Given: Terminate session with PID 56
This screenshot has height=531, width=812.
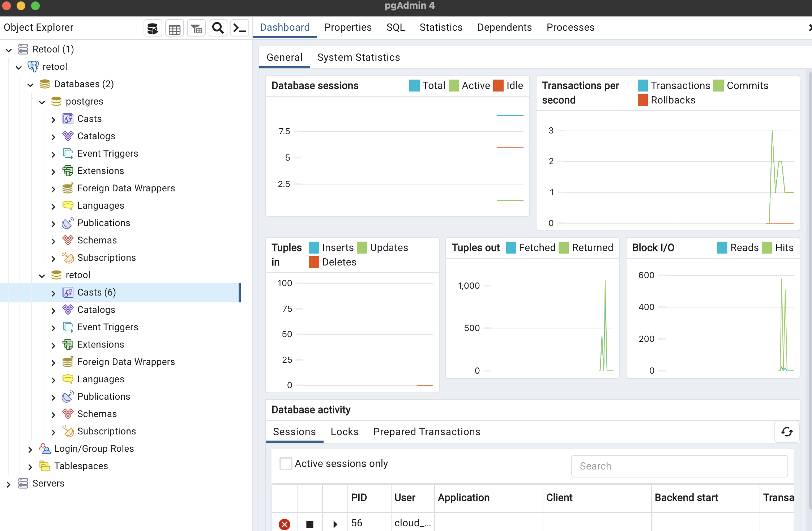Looking at the screenshot, I should (285, 524).
